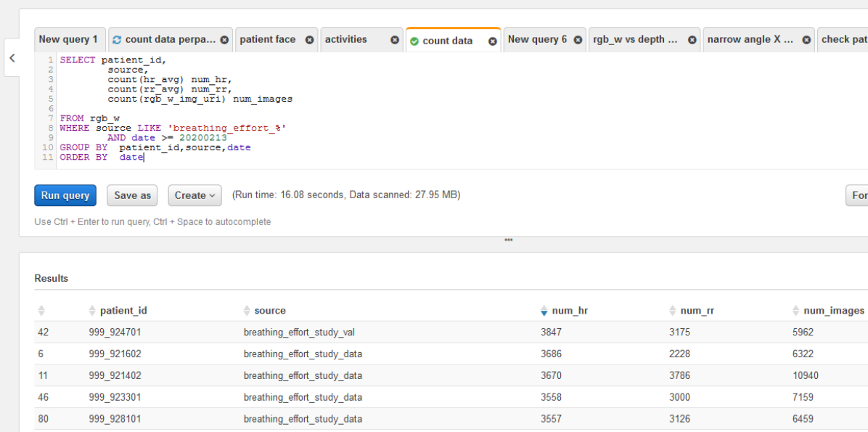Close the 'rgb_w vs depth' tab

pos(692,40)
